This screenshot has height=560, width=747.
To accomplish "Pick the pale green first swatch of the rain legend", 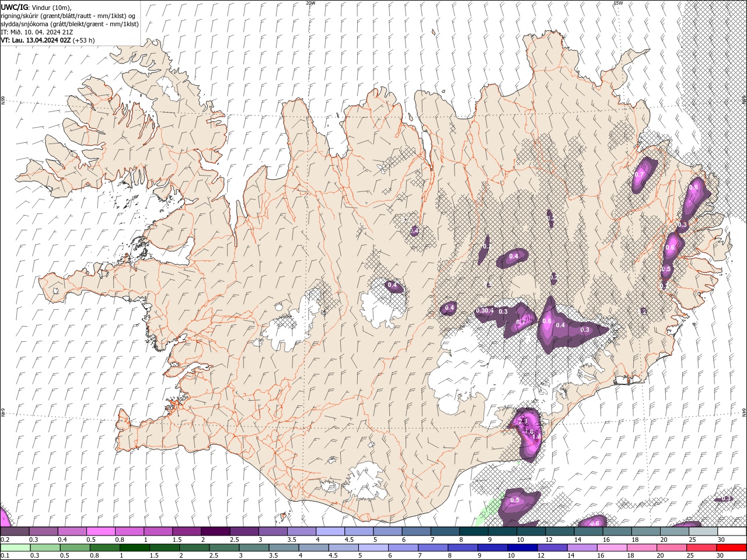I will pyautogui.click(x=15, y=548).
